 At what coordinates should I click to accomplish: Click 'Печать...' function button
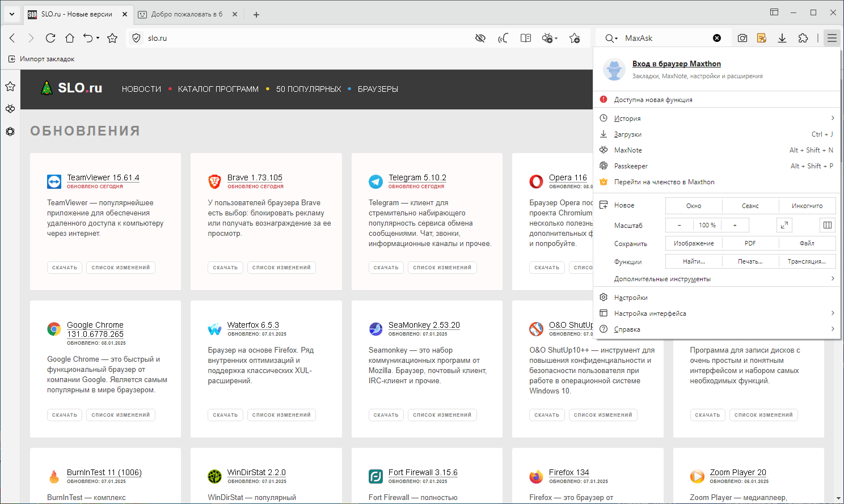pos(750,261)
